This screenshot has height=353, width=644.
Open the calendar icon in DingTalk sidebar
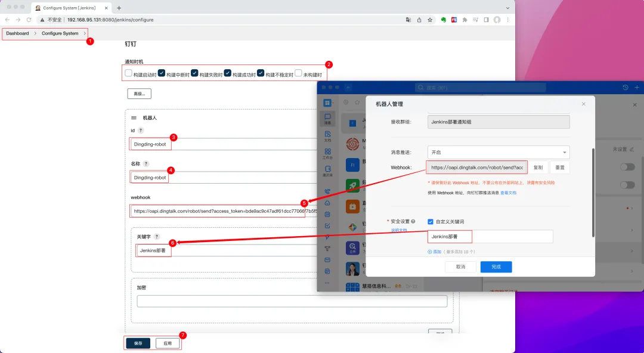click(x=327, y=214)
